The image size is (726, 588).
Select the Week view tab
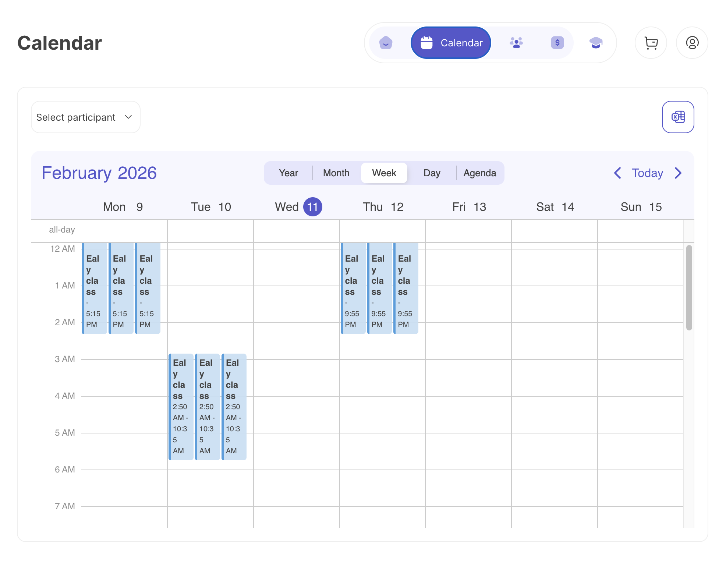(384, 173)
